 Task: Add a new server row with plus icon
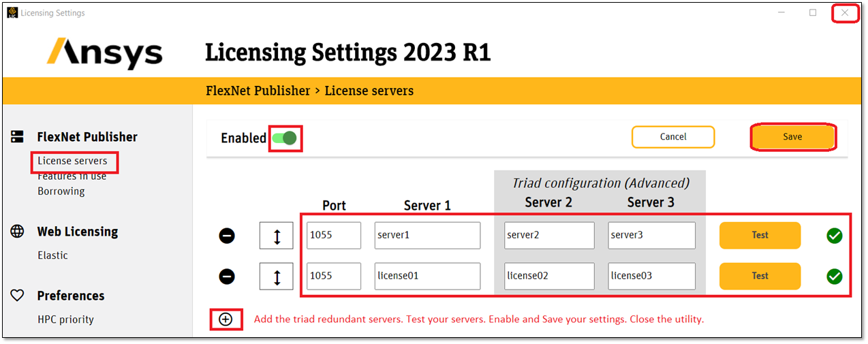(x=226, y=319)
